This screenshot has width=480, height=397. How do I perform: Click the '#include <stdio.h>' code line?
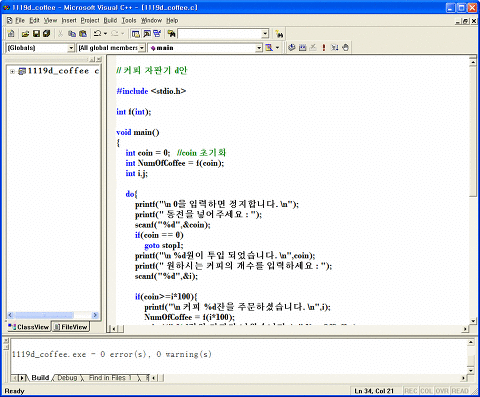point(151,91)
